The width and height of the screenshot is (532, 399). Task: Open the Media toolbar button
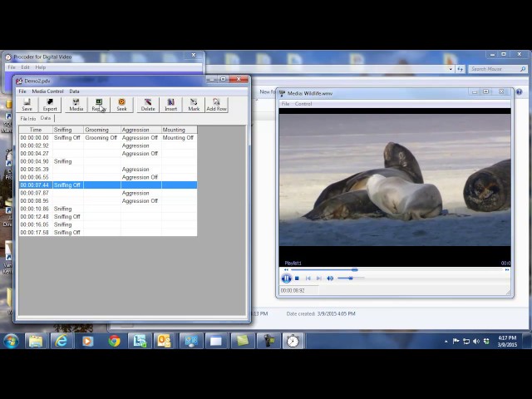[76, 105]
